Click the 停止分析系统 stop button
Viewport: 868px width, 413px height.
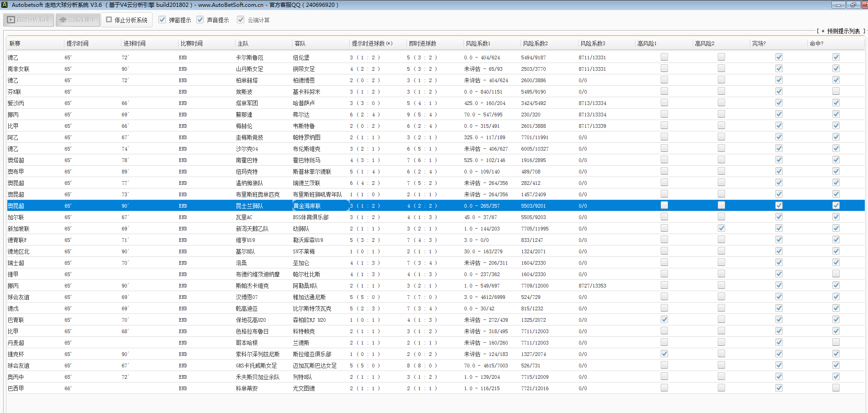(127, 20)
